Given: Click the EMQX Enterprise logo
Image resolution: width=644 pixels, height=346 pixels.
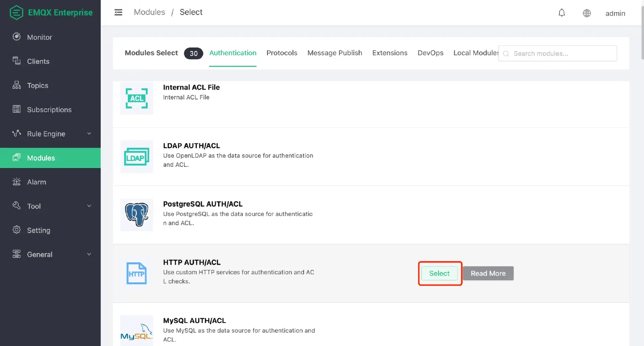Looking at the screenshot, I should click(x=50, y=13).
